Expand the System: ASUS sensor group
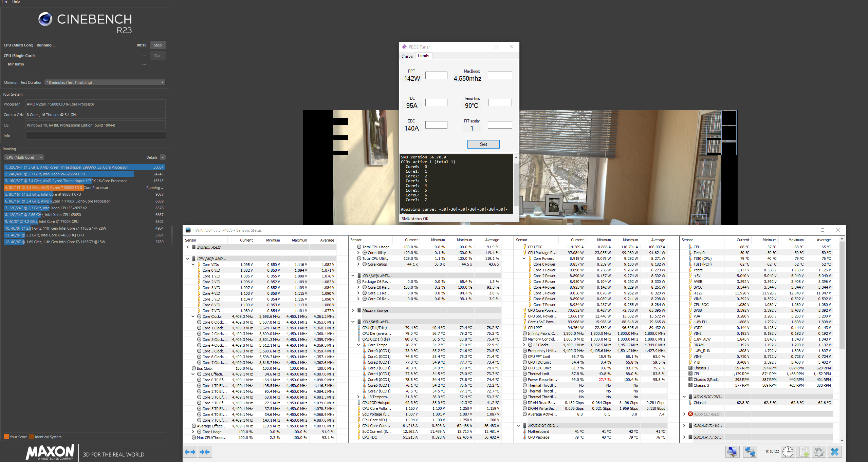Screen dimensions: 868x462 pos(188,247)
